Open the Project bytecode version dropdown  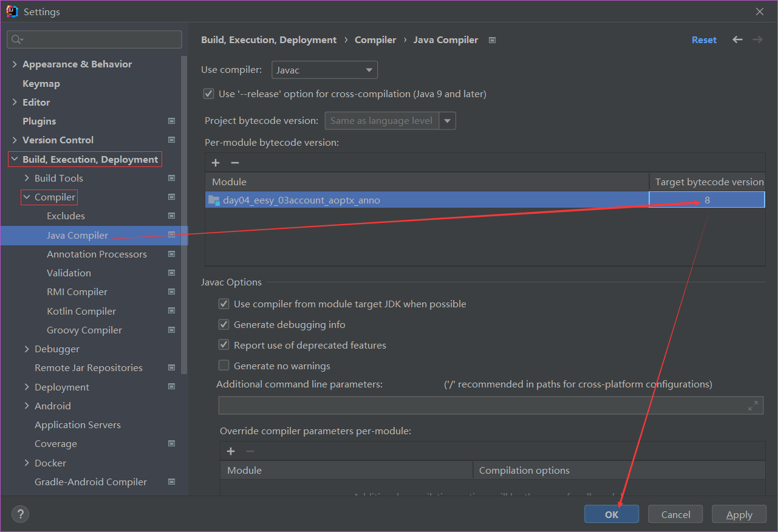[448, 120]
